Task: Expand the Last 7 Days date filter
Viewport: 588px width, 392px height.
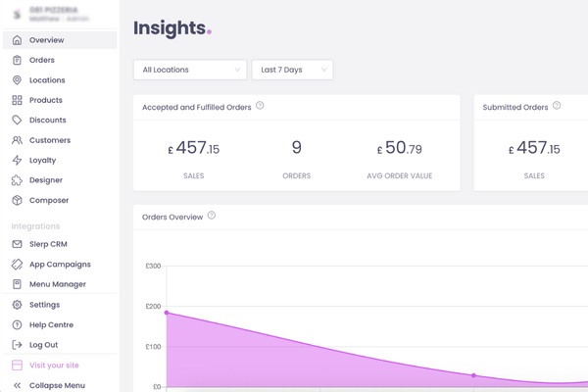Action: [x=292, y=70]
